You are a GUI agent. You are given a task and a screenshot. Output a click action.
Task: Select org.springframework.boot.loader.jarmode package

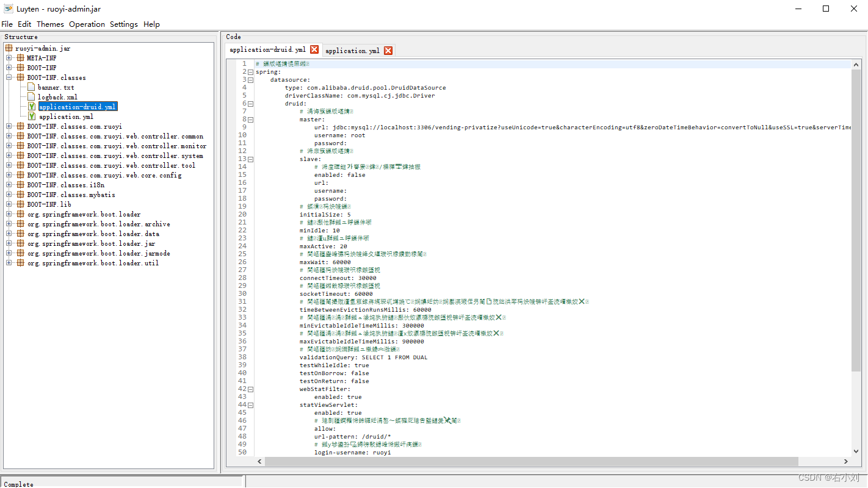pos(98,253)
